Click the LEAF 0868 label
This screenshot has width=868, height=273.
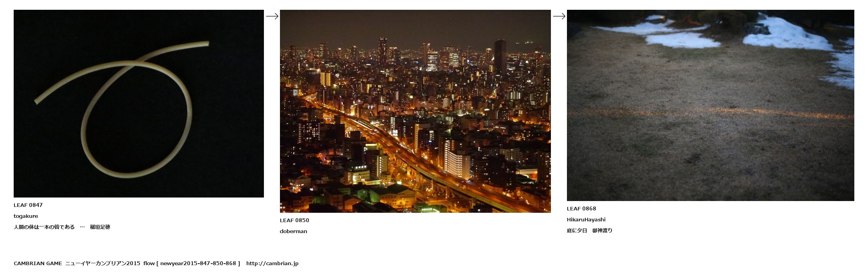581,208
